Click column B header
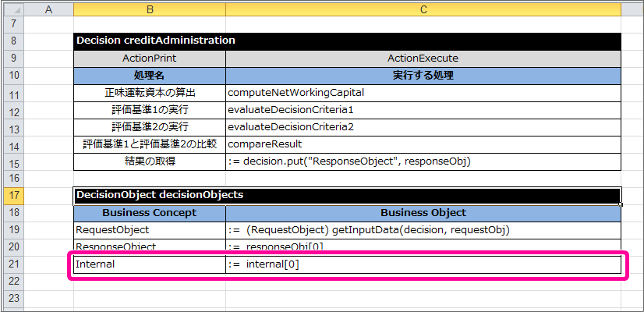 149,9
